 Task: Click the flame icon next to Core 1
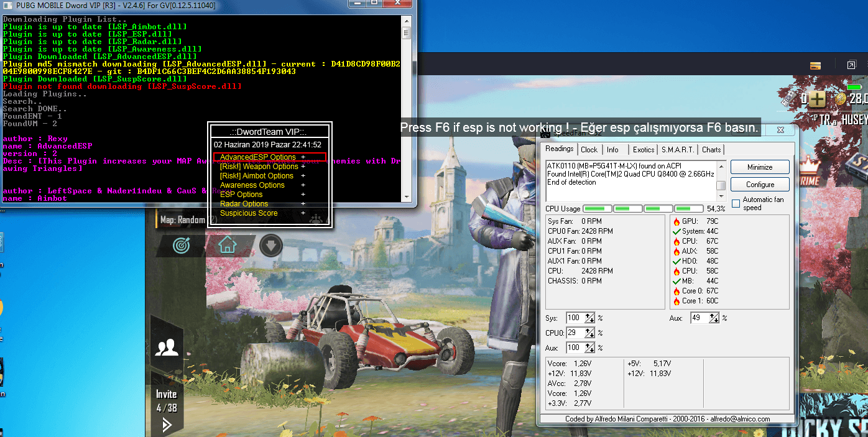(676, 301)
